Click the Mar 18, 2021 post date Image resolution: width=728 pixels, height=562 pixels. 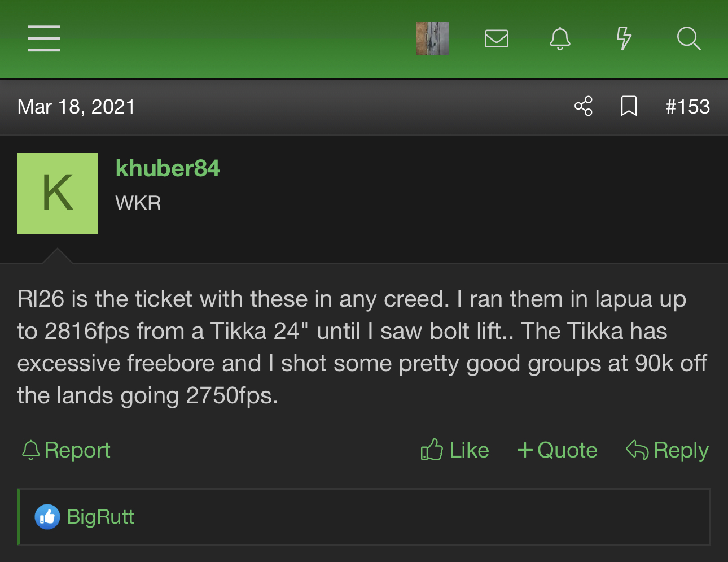[x=76, y=107]
